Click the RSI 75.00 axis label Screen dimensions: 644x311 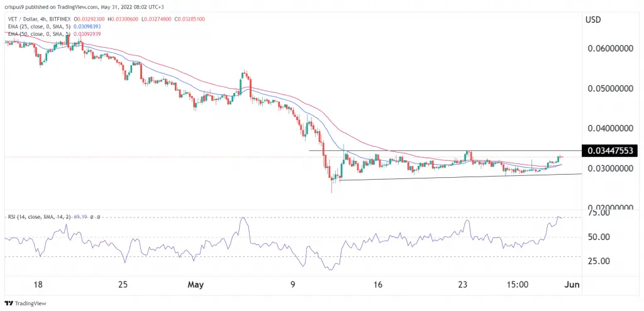pos(597,213)
